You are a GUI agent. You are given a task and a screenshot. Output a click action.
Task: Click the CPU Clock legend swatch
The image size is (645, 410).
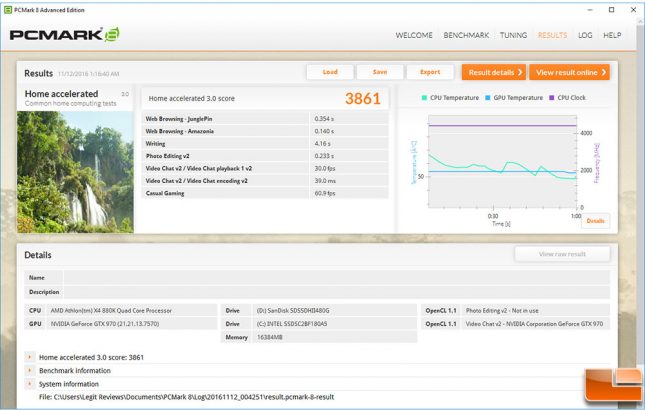pyautogui.click(x=552, y=98)
